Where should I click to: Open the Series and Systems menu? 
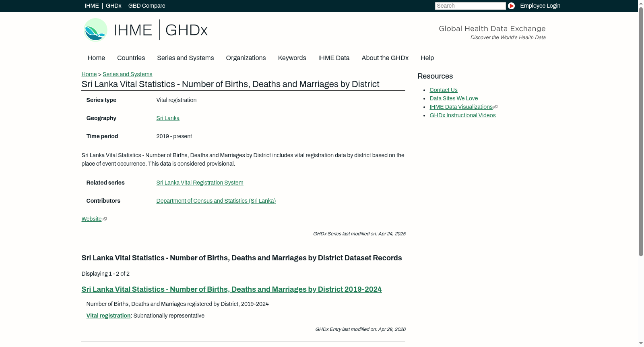[x=185, y=58]
